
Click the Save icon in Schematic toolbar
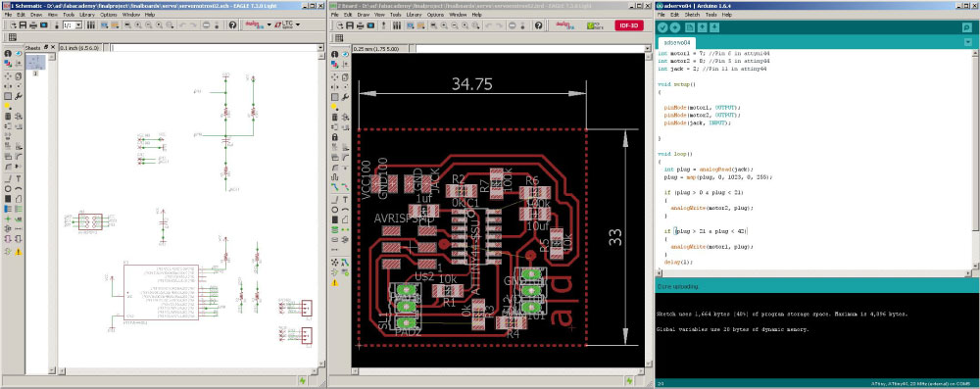coord(24,25)
